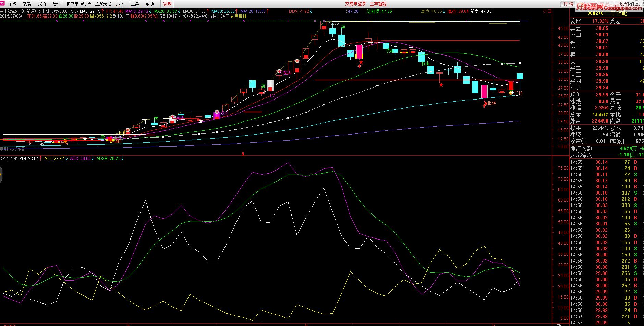Image resolution: width=644 pixels, height=326 pixels.
Task: Click the 总量 435612 value
Action: click(600, 114)
